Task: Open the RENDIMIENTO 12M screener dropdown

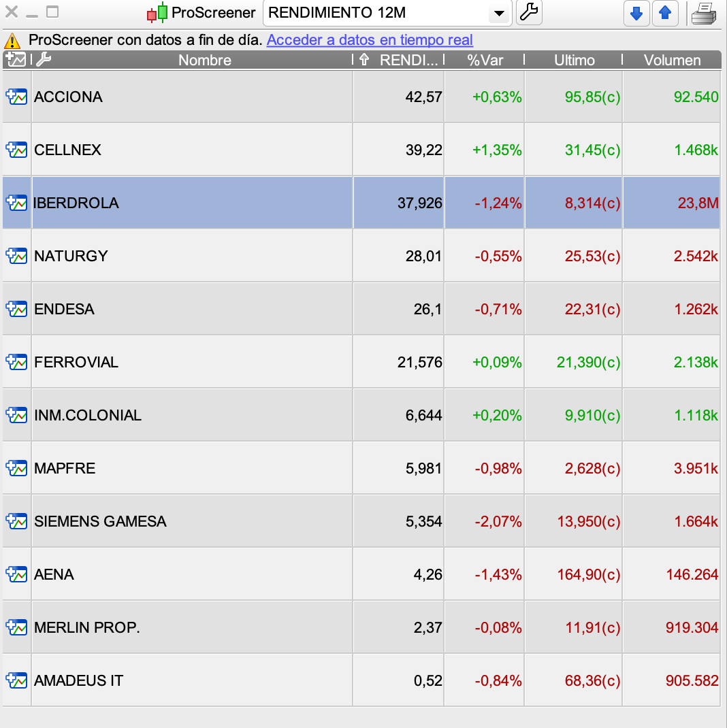Action: coord(499,14)
